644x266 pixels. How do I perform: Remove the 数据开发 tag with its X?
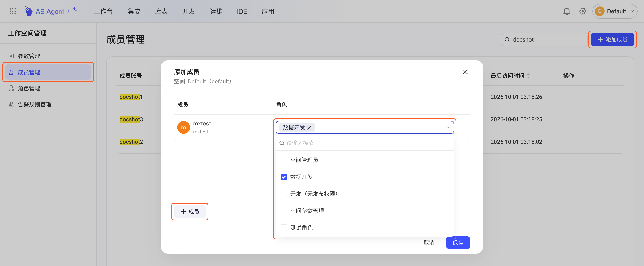click(309, 128)
